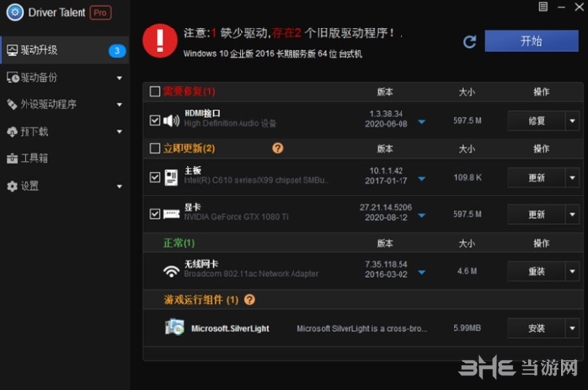Screen dimensions: 588x390
Task: Toggle the 需要修复(1) group checkbox
Action: [x=155, y=91]
